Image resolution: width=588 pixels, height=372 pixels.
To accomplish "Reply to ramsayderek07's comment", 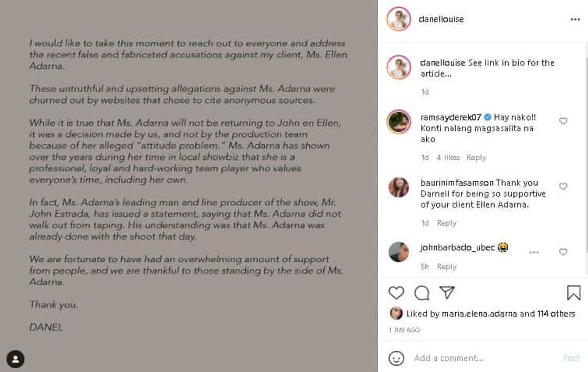I will coord(476,157).
